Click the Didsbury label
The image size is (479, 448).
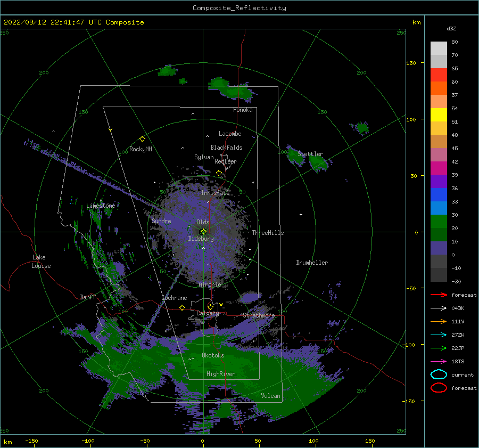(201, 239)
